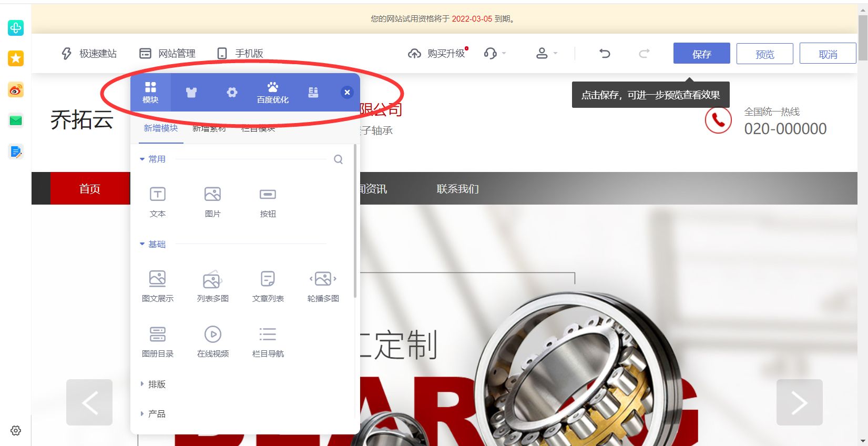Click the green plus sidebar icon
This screenshot has height=446, width=868.
[16, 27]
